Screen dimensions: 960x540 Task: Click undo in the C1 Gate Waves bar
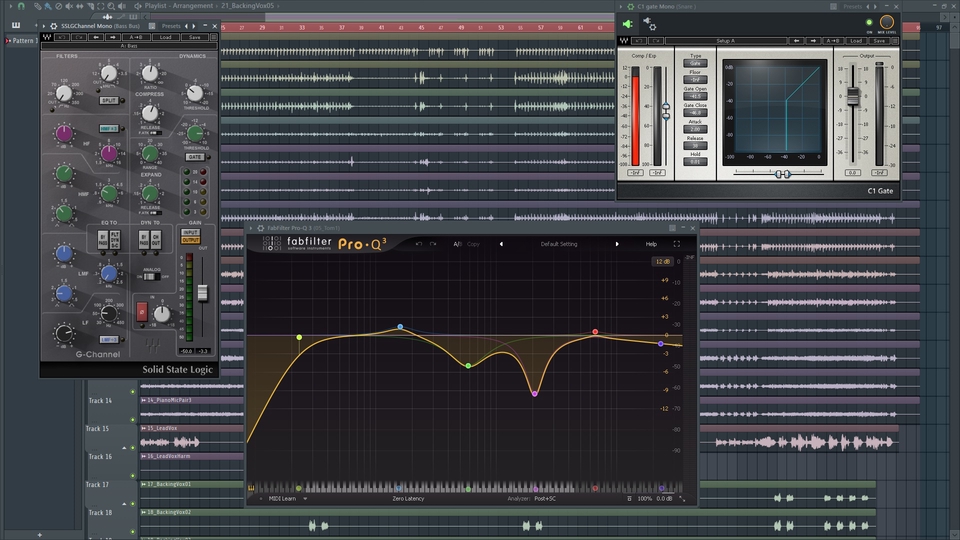[639, 41]
